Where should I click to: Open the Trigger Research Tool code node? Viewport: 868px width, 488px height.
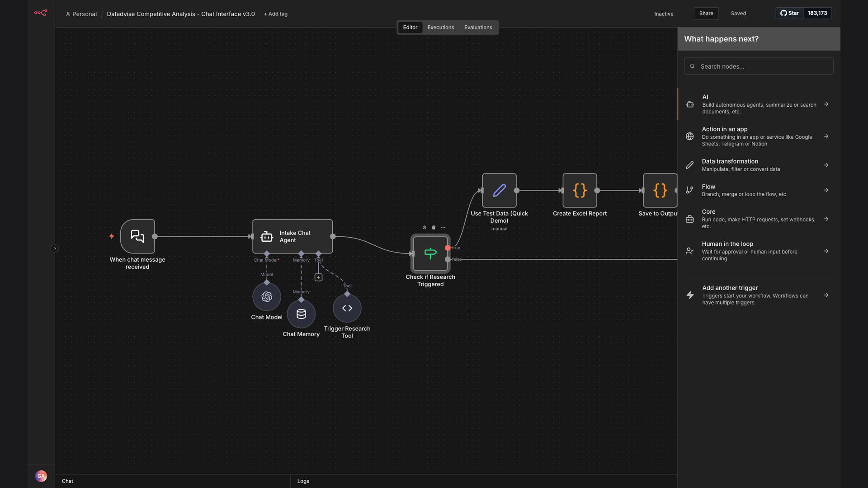347,308
